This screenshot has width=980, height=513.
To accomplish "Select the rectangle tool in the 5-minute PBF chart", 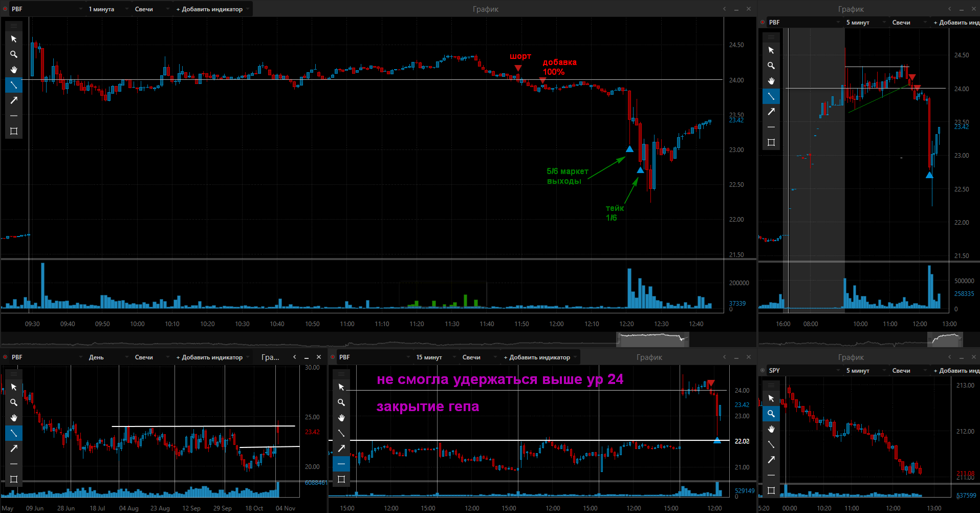I will 771,142.
